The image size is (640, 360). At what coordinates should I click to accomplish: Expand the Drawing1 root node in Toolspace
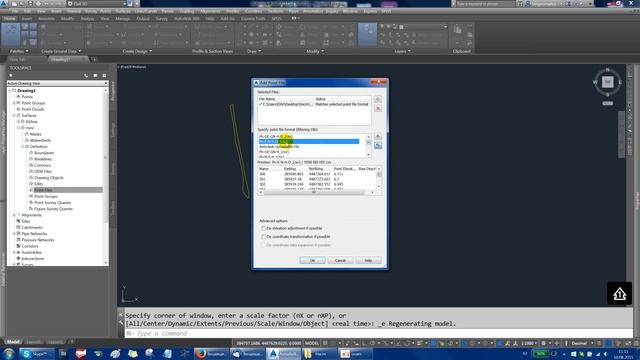(10, 91)
